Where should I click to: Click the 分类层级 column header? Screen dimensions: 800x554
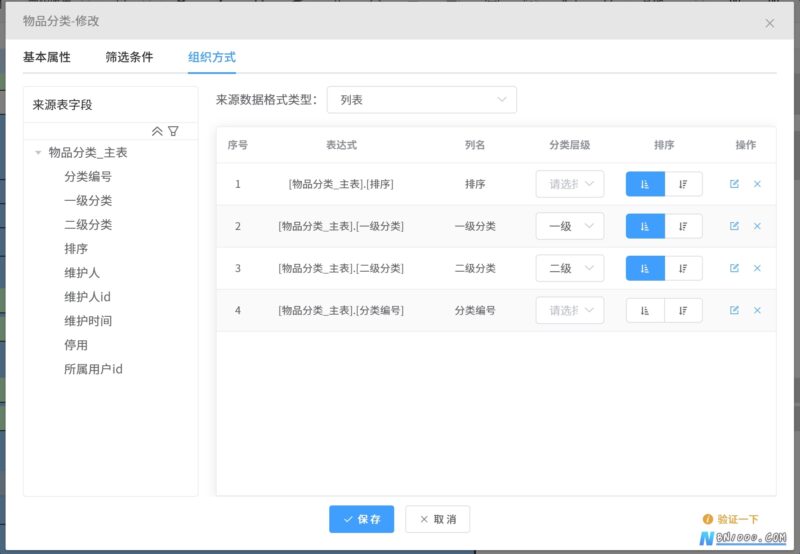coord(569,145)
